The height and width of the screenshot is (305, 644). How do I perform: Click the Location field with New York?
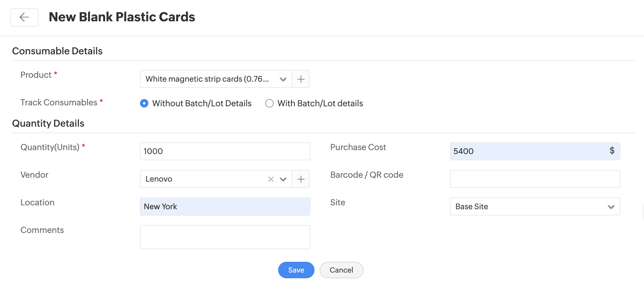(225, 207)
